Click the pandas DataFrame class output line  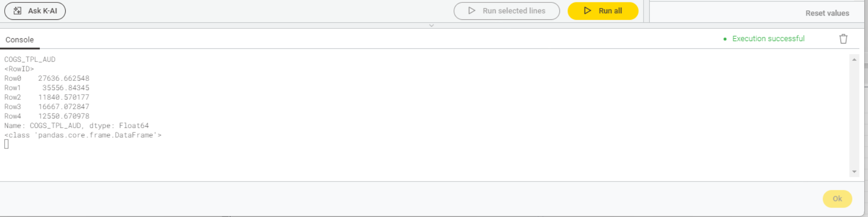click(83, 135)
